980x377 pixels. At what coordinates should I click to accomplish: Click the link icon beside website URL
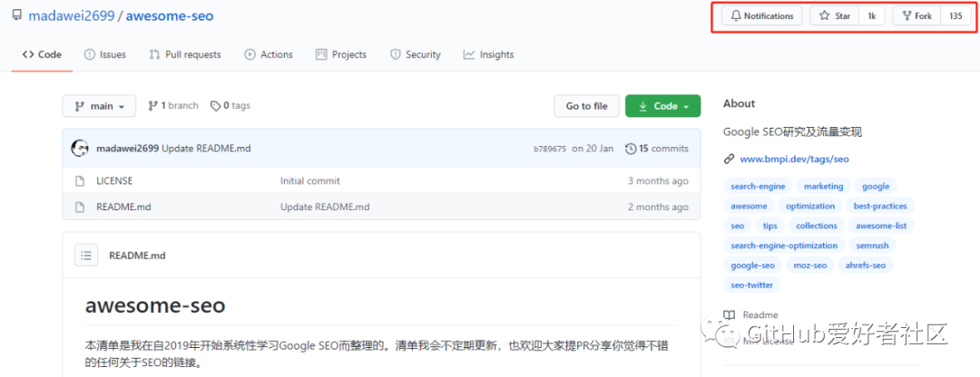(729, 159)
